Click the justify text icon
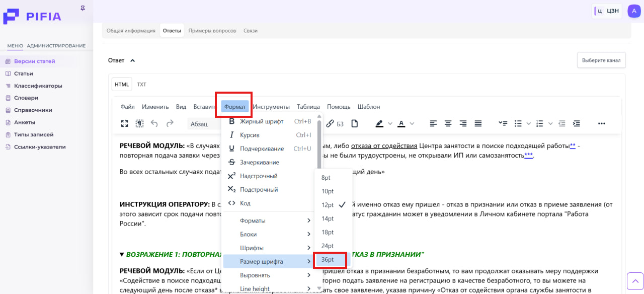The image size is (644, 294). click(x=478, y=123)
